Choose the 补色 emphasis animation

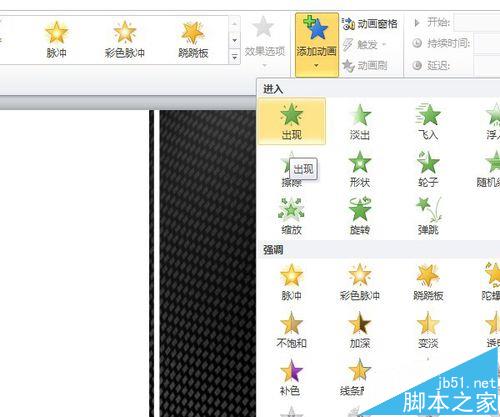click(x=292, y=377)
